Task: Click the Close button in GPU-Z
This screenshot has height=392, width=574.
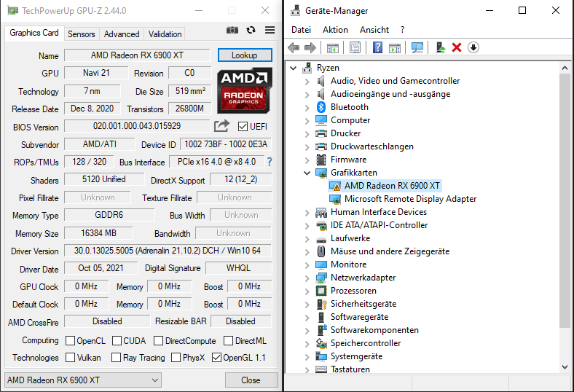Action: pos(251,380)
